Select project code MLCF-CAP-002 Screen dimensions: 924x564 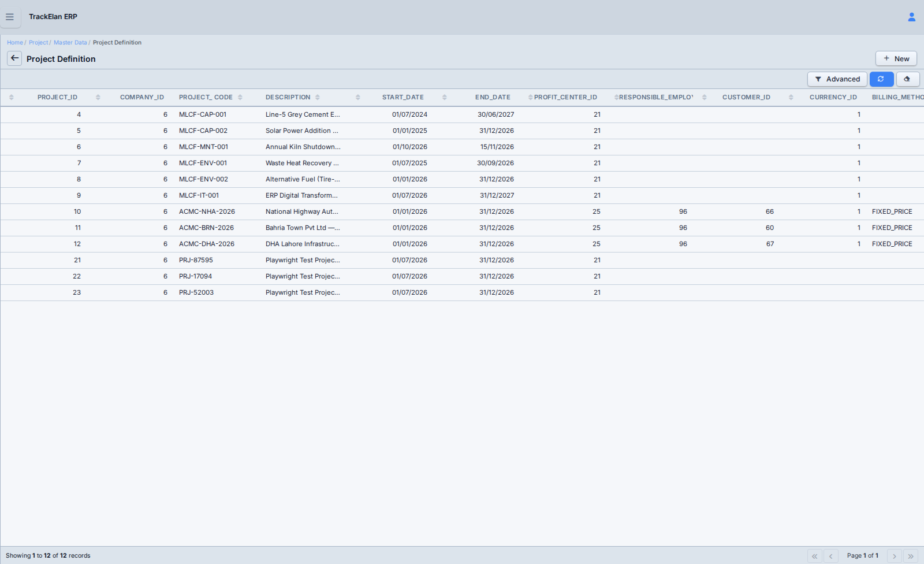[203, 131]
